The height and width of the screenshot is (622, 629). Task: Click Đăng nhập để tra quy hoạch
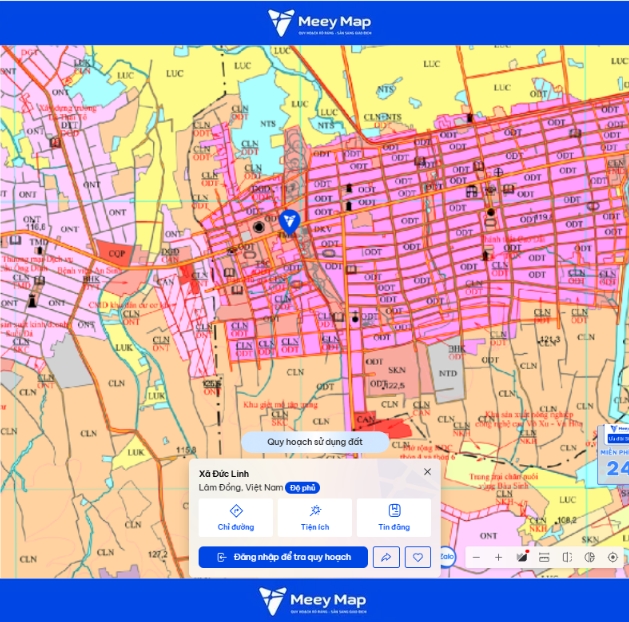(x=283, y=557)
